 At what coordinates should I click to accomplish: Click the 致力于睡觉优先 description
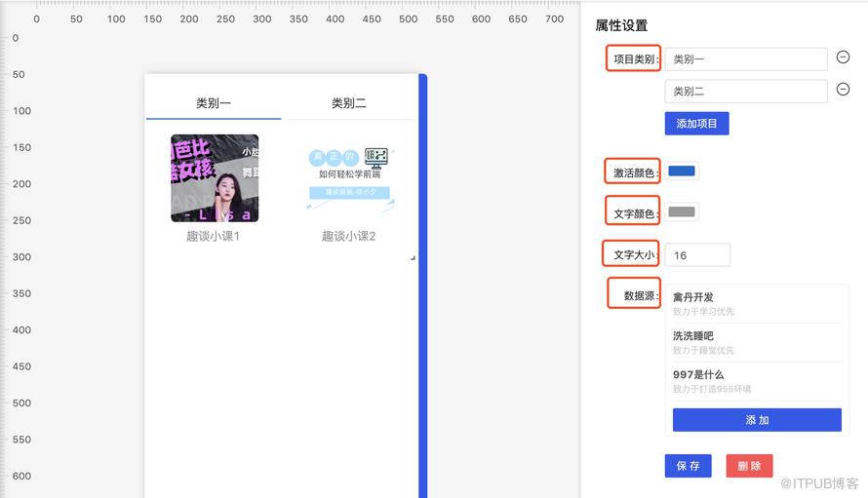pyautogui.click(x=703, y=350)
